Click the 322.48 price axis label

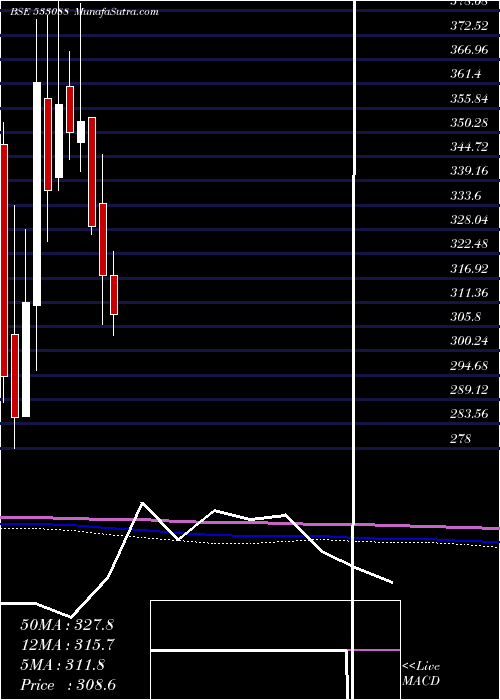pos(469,244)
